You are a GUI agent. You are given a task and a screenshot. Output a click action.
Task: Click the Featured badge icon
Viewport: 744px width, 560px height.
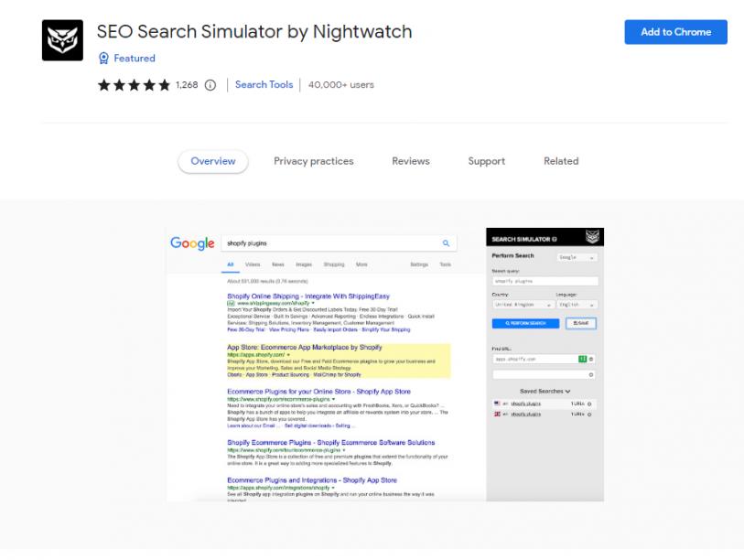point(103,59)
